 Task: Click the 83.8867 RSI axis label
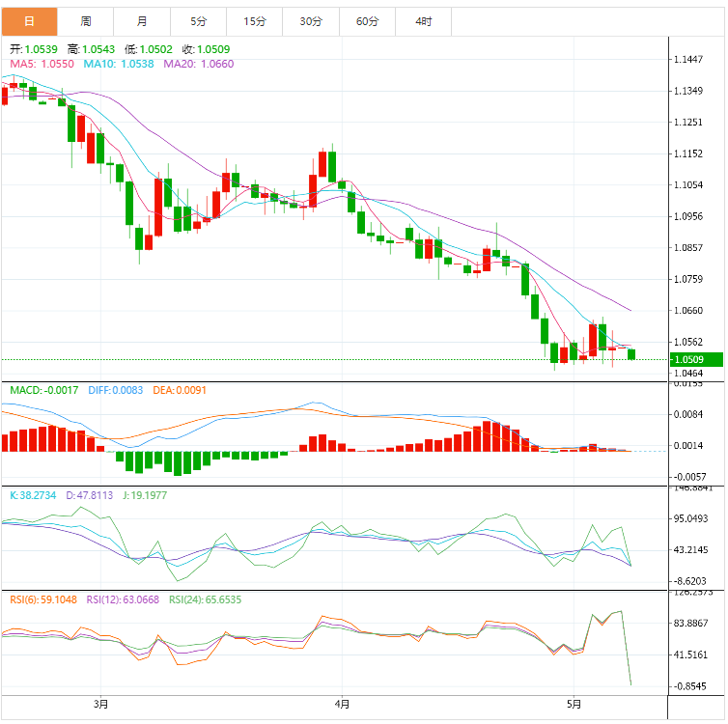(x=691, y=624)
